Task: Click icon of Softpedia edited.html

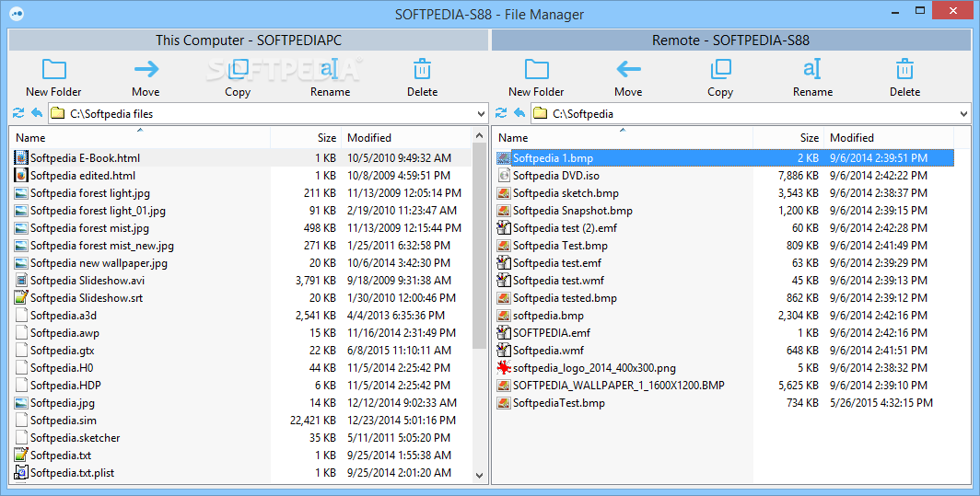Action: 21,175
